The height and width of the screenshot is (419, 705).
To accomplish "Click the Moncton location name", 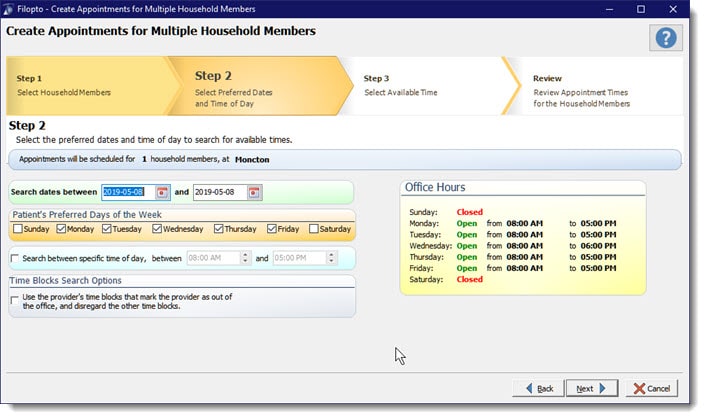I will 252,160.
